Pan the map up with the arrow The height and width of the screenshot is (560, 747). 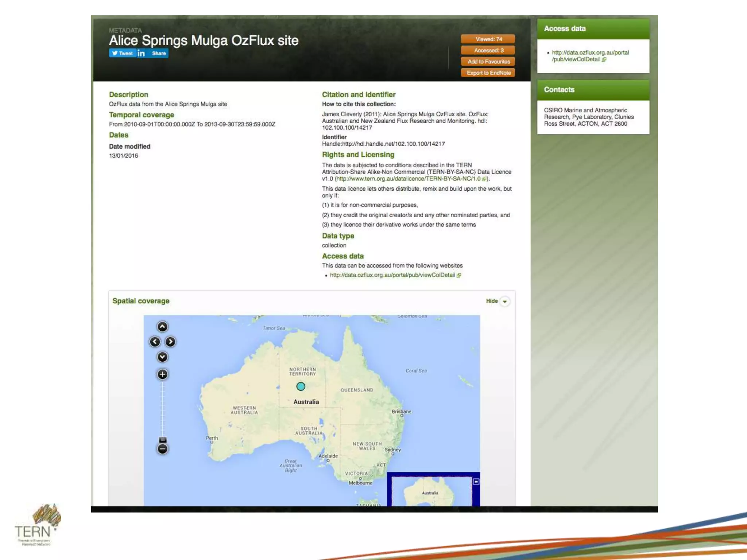click(162, 326)
